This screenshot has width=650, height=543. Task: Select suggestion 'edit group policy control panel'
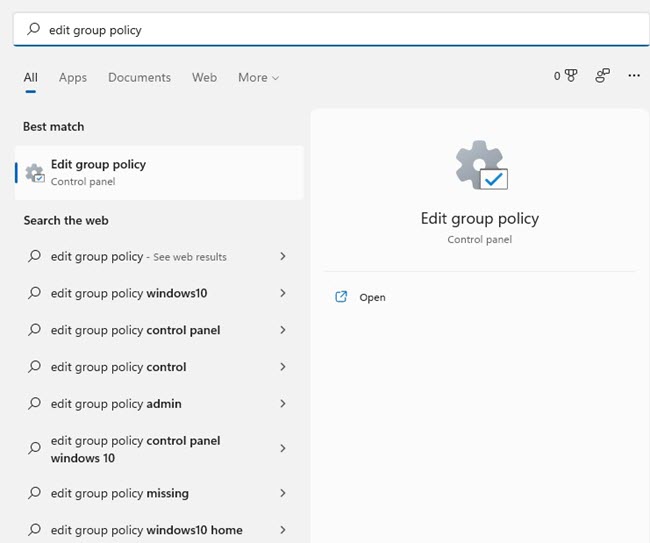coord(159,330)
